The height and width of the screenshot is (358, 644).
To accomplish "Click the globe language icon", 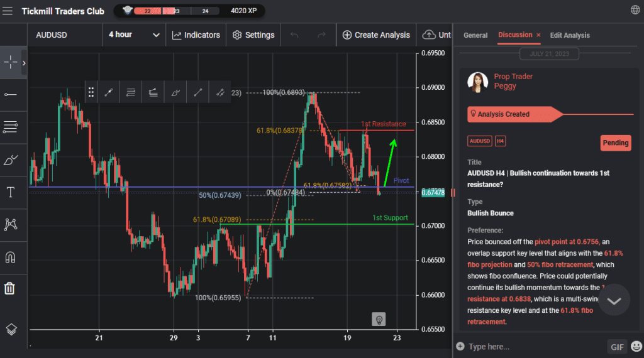I will (x=635, y=10).
